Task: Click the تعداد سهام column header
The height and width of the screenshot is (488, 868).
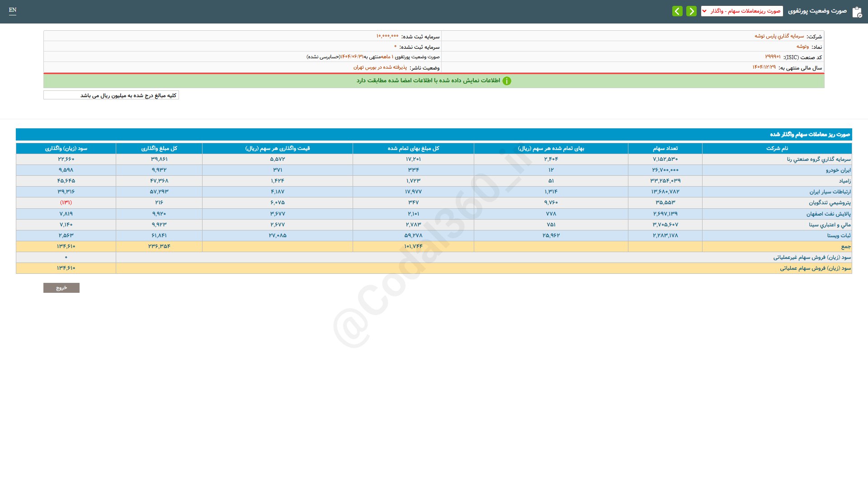Action: (x=665, y=148)
